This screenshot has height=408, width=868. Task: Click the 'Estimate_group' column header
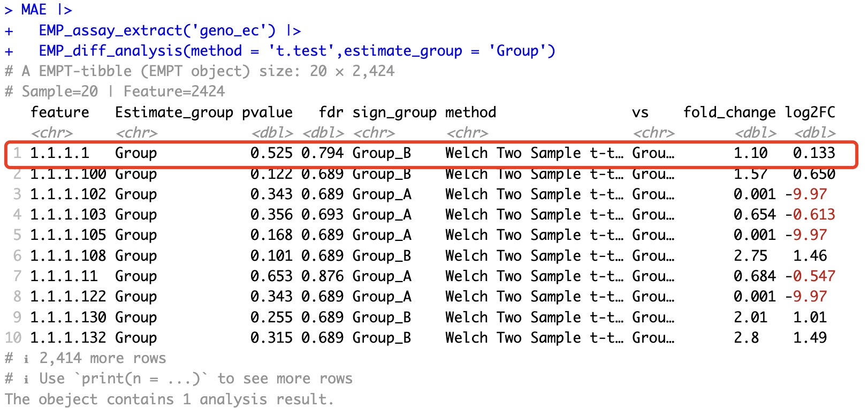(174, 112)
